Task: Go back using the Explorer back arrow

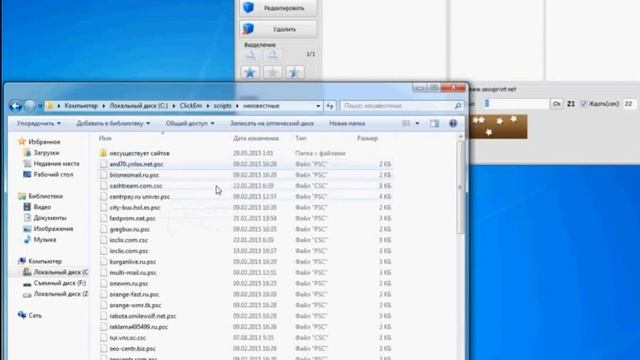Action: click(x=16, y=106)
